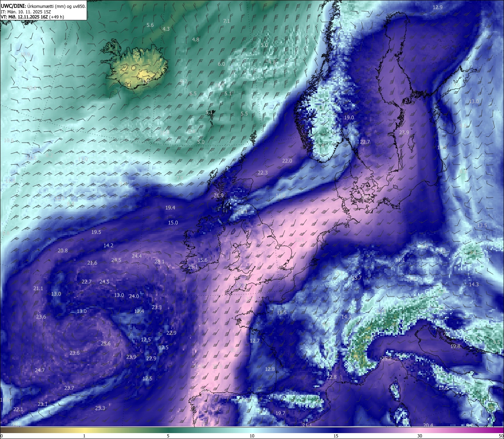Click the map value "20.4"
The width and height of the screenshot is (504, 439).
(428, 425)
